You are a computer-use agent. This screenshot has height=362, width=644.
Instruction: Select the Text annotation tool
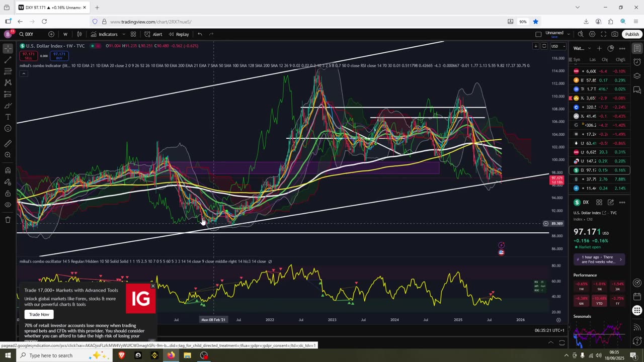click(8, 117)
